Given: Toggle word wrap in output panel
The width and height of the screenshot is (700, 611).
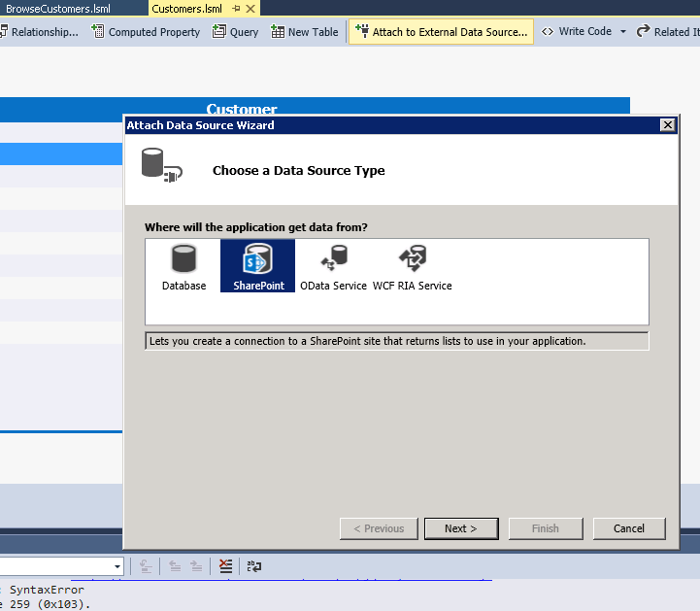Looking at the screenshot, I should click(254, 566).
